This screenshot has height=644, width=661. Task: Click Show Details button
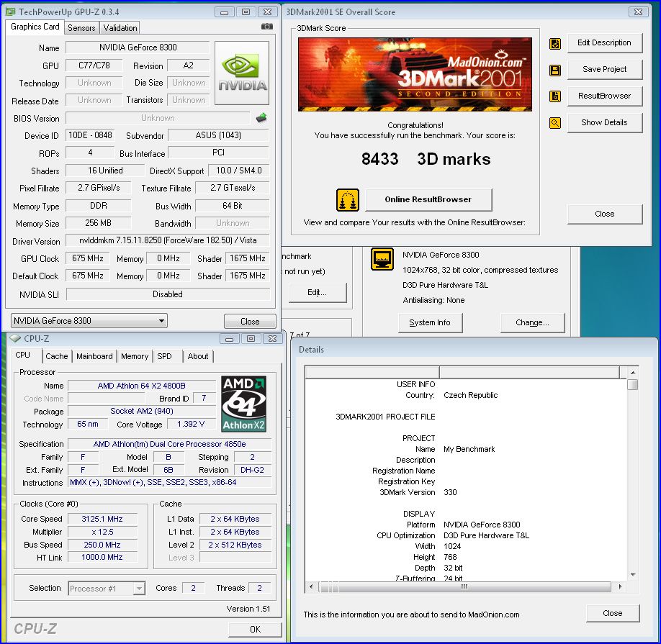(604, 122)
